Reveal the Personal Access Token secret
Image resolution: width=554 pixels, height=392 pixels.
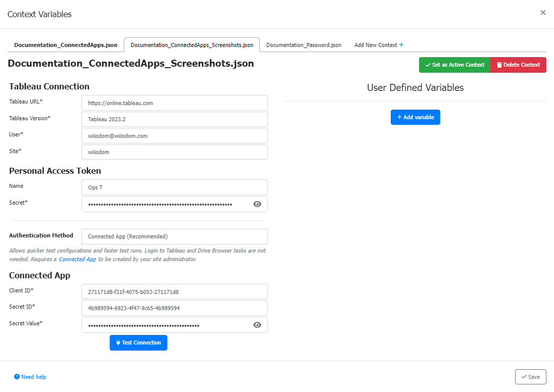click(x=257, y=204)
